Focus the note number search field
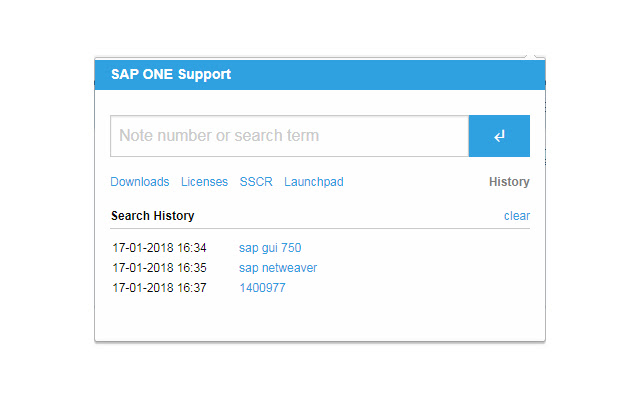Viewport: 640px width, 400px height. (x=289, y=136)
